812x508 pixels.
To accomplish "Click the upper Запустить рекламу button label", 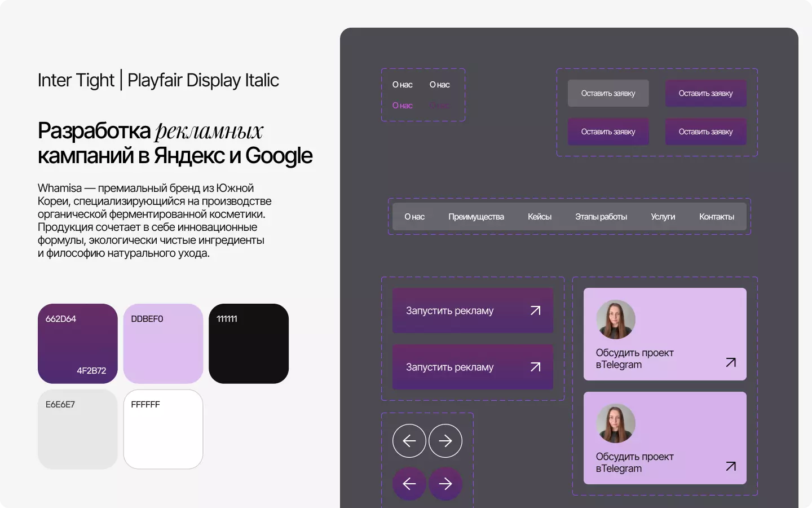I will [x=449, y=311].
